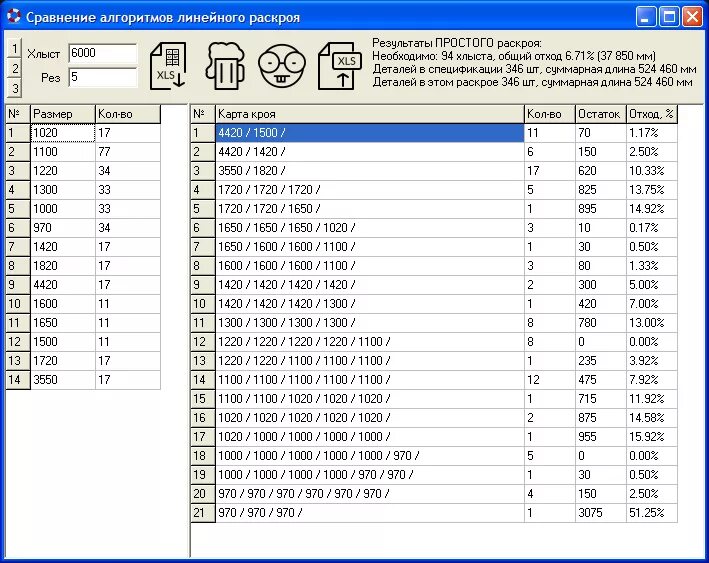
Task: Select row '1100 / 1100 / 1100 / 1100 / 1100 /'
Action: pos(370,380)
